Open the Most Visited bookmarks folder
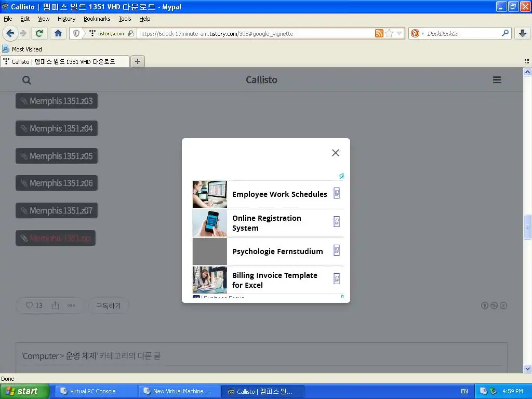This screenshot has width=532, height=399. pos(22,49)
